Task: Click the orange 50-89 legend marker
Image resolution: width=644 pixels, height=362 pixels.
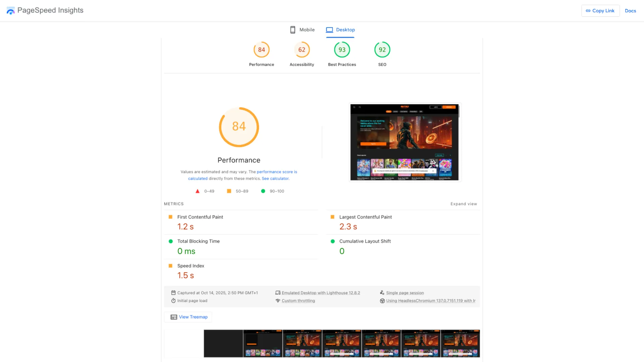Action: click(x=229, y=191)
